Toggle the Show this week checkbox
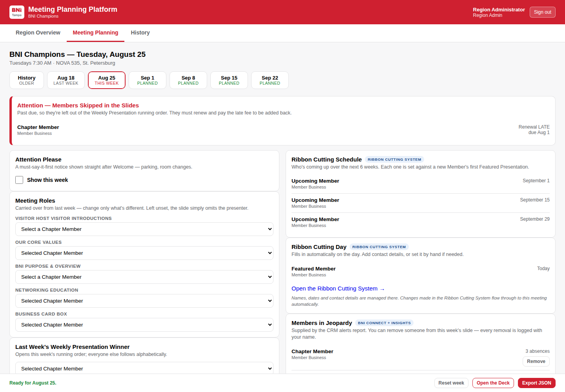 click(19, 180)
